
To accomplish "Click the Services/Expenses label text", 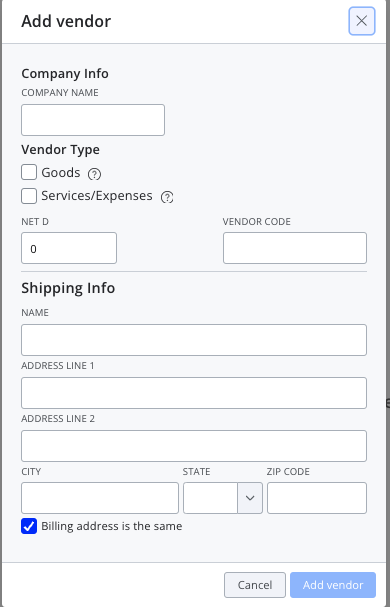I will (x=97, y=196).
